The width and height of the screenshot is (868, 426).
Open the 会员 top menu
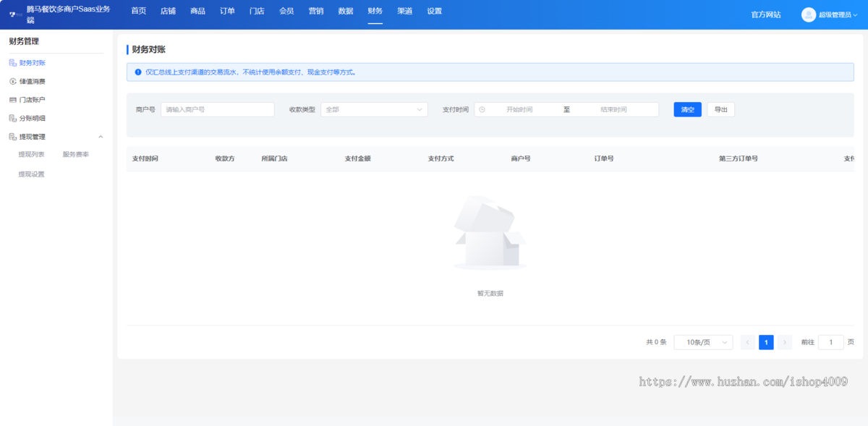pos(286,11)
